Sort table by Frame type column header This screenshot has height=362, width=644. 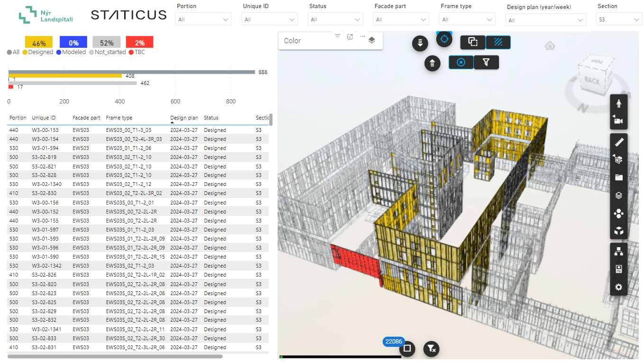coord(119,118)
